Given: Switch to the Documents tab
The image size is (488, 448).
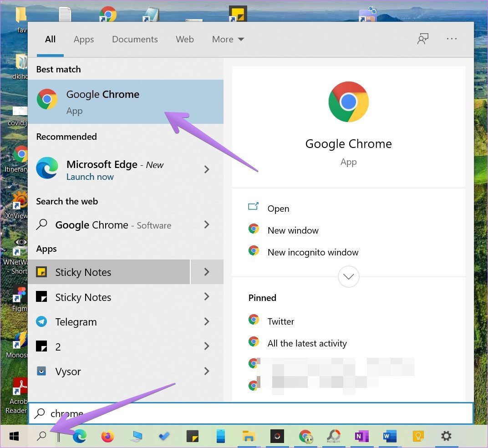Looking at the screenshot, I should pos(135,39).
